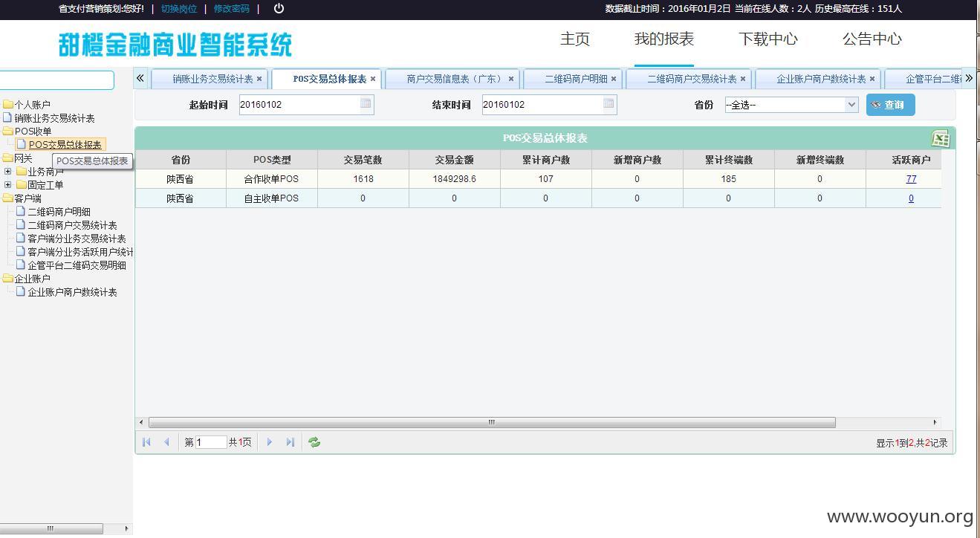Click the 二维码商户明细 document icon in tree
Viewport: 980px width, 538px height.
(x=21, y=211)
